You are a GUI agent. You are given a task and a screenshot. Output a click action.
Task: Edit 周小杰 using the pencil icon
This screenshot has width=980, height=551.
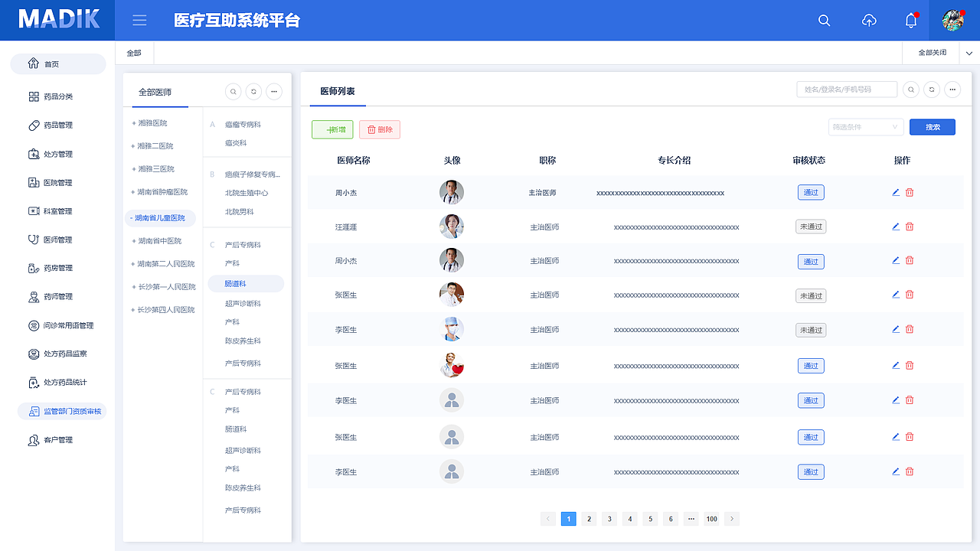(895, 192)
